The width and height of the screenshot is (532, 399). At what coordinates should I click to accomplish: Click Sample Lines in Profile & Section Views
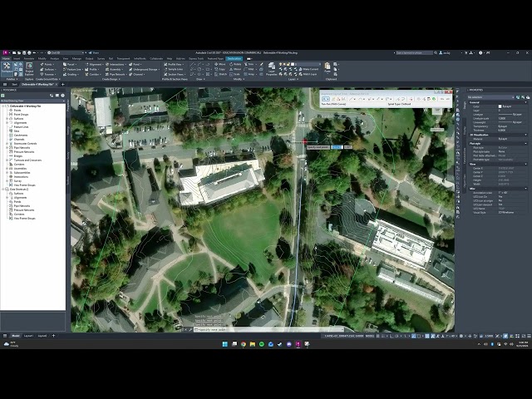point(174,69)
